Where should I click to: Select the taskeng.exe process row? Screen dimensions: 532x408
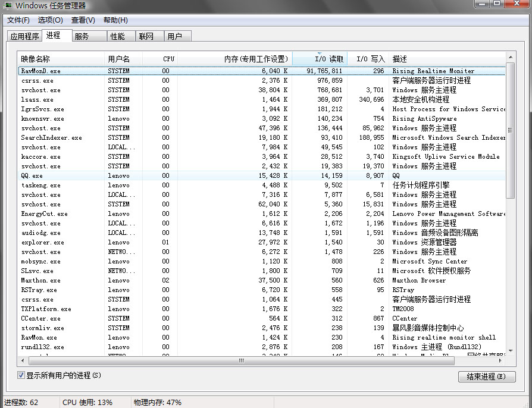pyautogui.click(x=261, y=185)
